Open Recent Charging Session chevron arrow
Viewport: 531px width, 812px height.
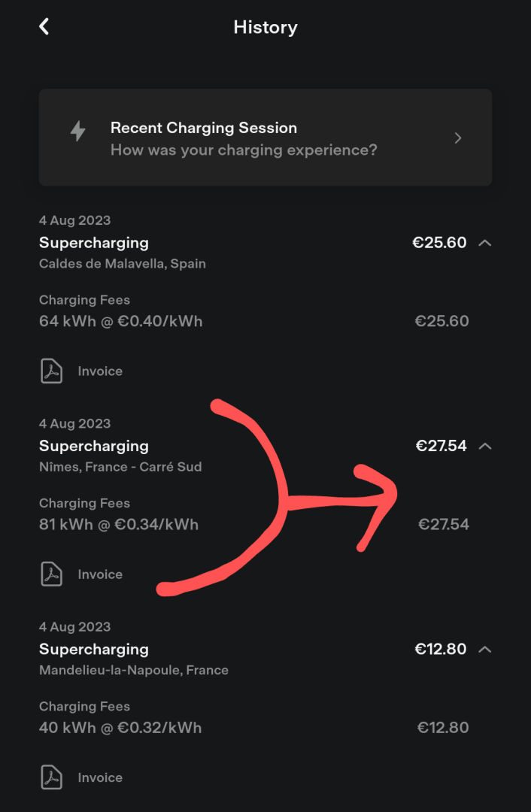[x=457, y=138]
